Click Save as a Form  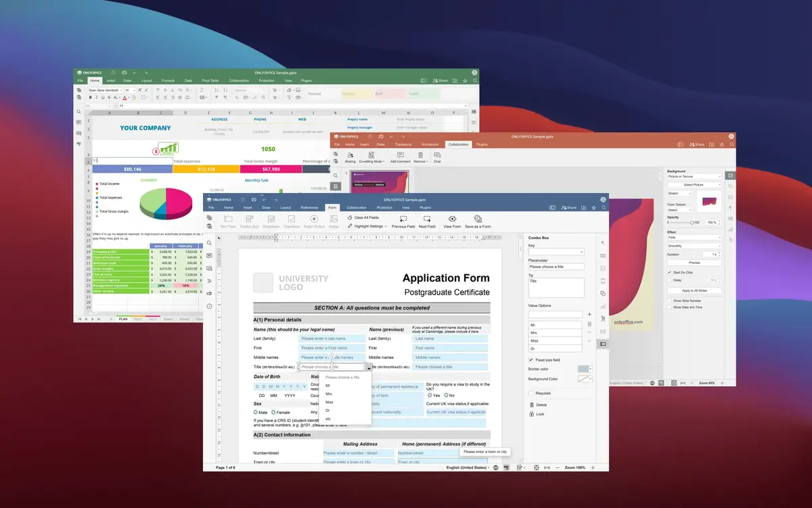[478, 222]
